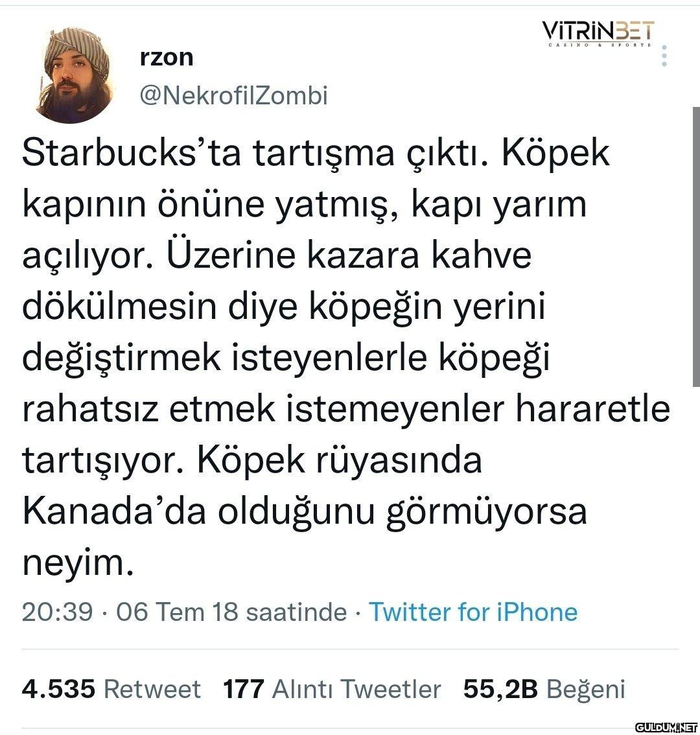Click the 20:39 tweet time
700x735 pixels.
[x=57, y=611]
